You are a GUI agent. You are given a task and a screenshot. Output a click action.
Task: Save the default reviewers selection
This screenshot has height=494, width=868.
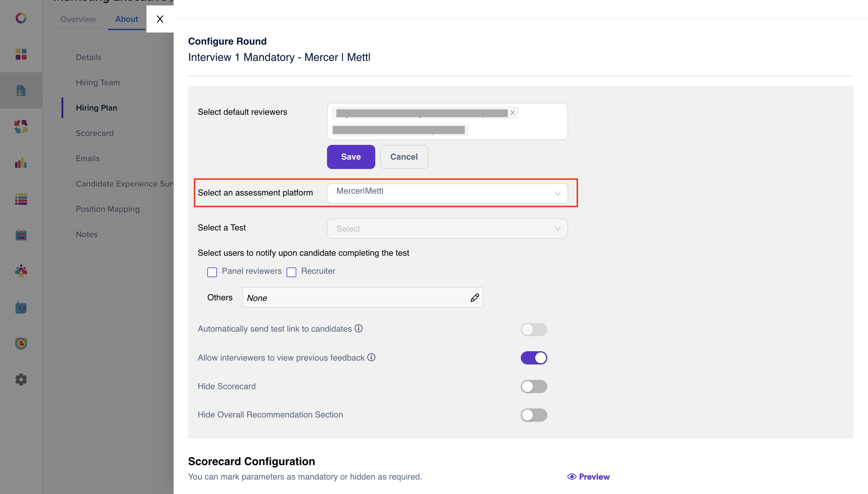tap(351, 157)
